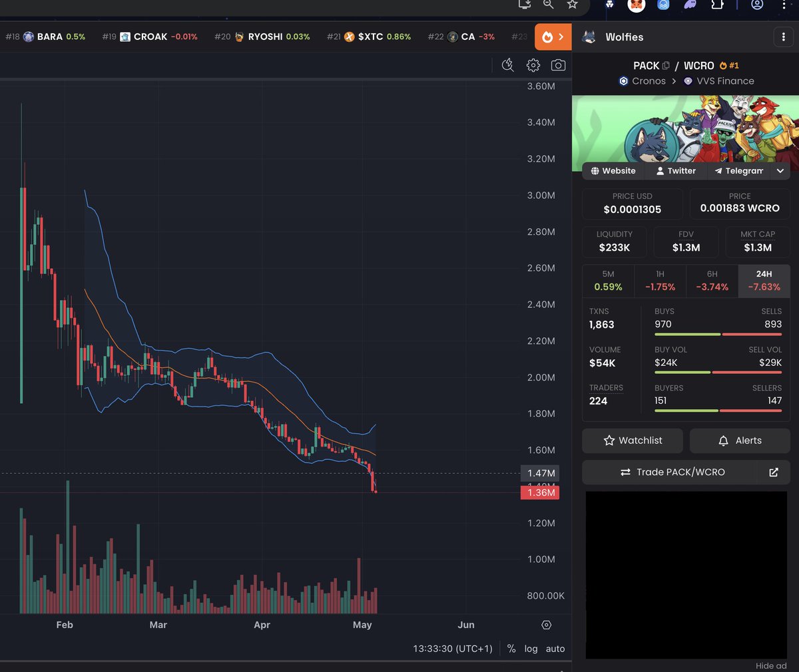Expand more social links chevron
The image size is (799, 672).
(x=780, y=171)
